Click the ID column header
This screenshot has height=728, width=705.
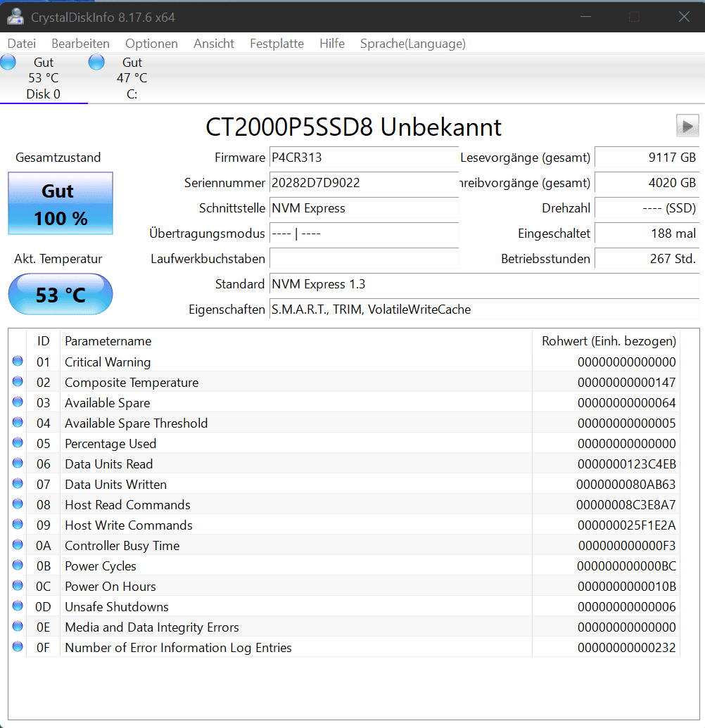coord(43,340)
